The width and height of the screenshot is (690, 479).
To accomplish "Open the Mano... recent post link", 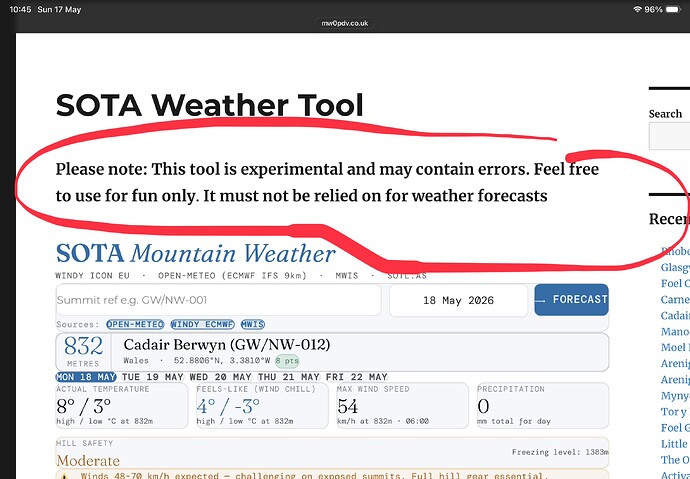I will [x=675, y=331].
